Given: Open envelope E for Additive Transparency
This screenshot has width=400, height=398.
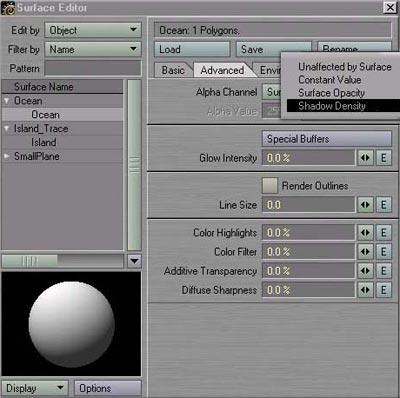Looking at the screenshot, I should pyautogui.click(x=384, y=271).
